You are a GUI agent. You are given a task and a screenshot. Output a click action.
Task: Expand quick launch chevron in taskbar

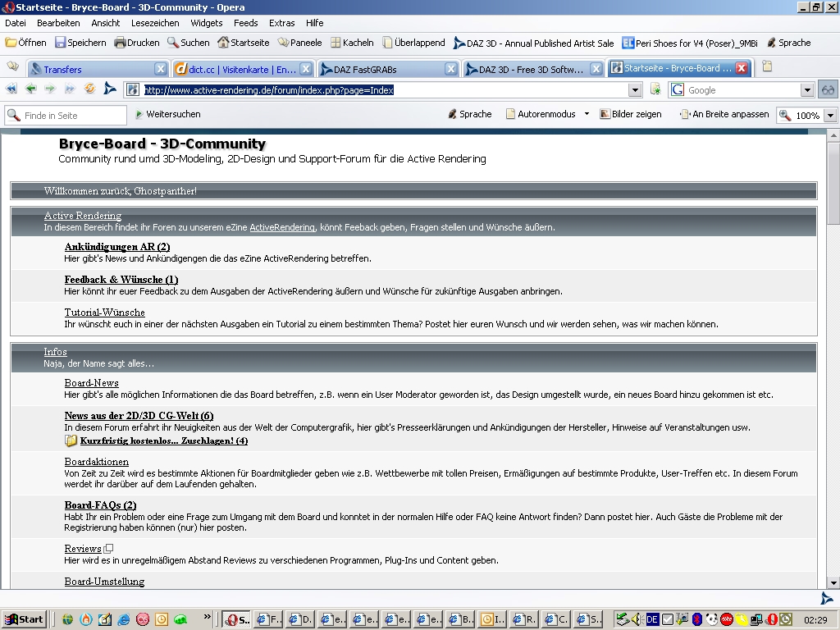[207, 617]
